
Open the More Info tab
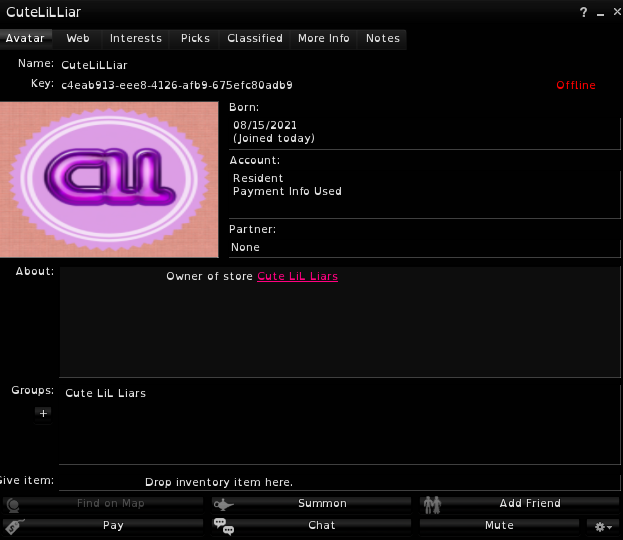(323, 39)
